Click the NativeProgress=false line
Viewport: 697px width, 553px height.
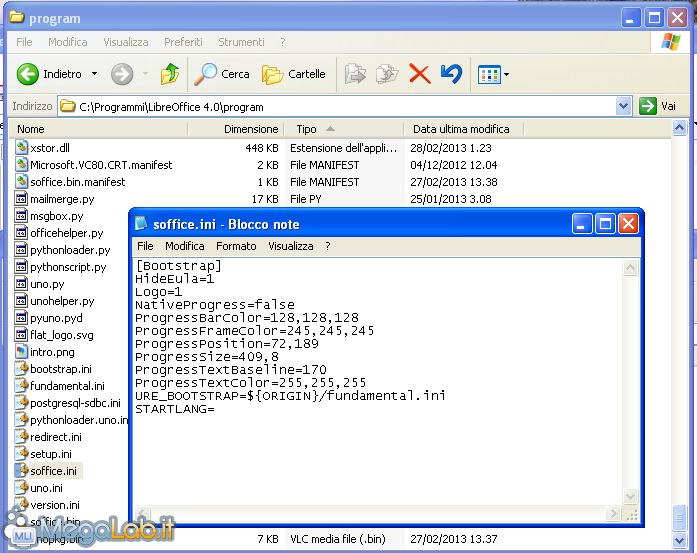[215, 305]
